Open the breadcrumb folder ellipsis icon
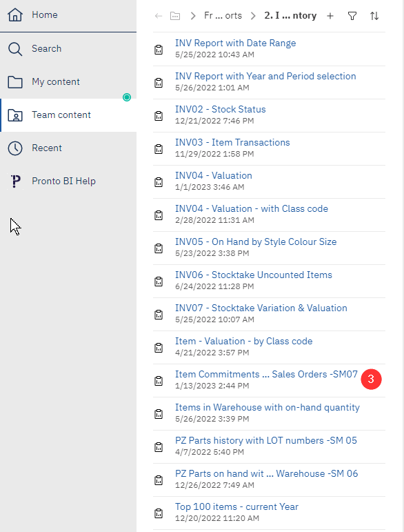Image resolution: width=404 pixels, height=532 pixels. tap(175, 16)
